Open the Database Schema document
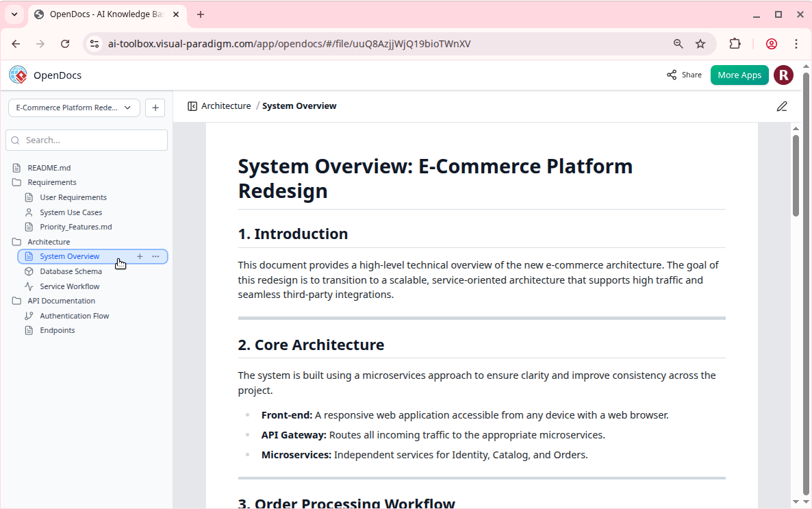 71,271
